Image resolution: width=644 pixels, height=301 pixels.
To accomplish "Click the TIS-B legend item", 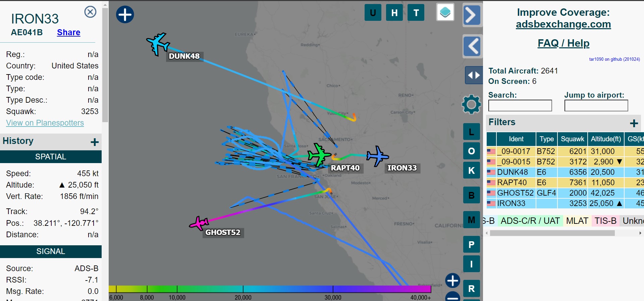I will 605,221.
